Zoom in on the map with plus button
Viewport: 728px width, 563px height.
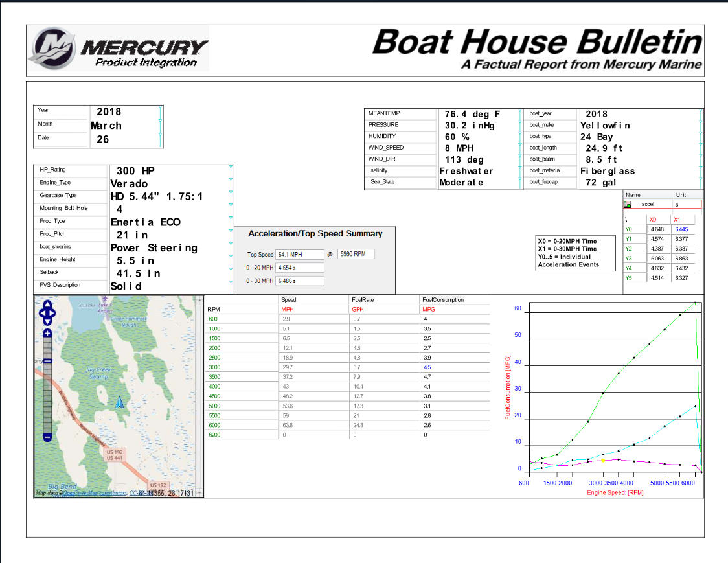pyautogui.click(x=47, y=333)
